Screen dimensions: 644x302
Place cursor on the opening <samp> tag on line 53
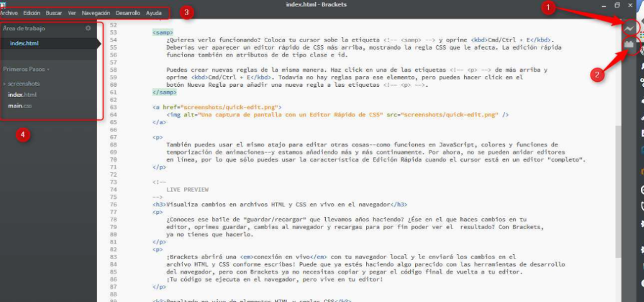coord(163,33)
